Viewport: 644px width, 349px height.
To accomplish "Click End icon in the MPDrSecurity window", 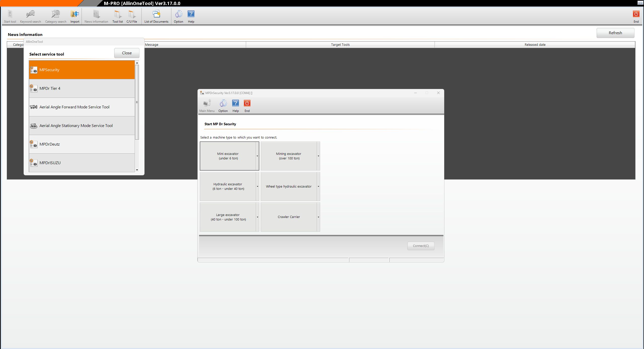I will click(247, 106).
